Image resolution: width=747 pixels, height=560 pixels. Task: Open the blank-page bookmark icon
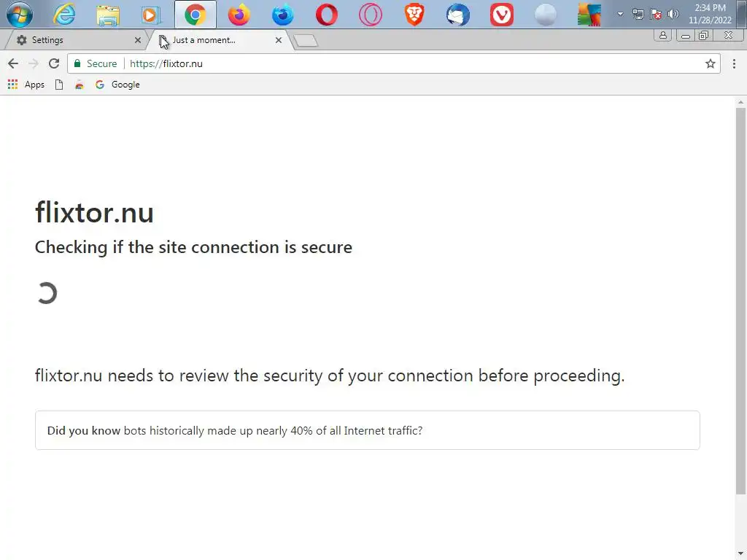(59, 85)
